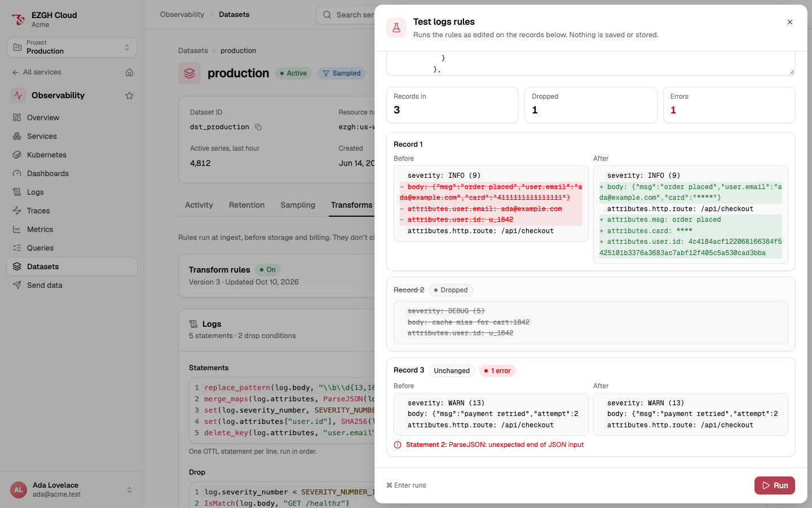Click the Drop conditions code editor
The width and height of the screenshot is (812, 508).
click(x=282, y=495)
